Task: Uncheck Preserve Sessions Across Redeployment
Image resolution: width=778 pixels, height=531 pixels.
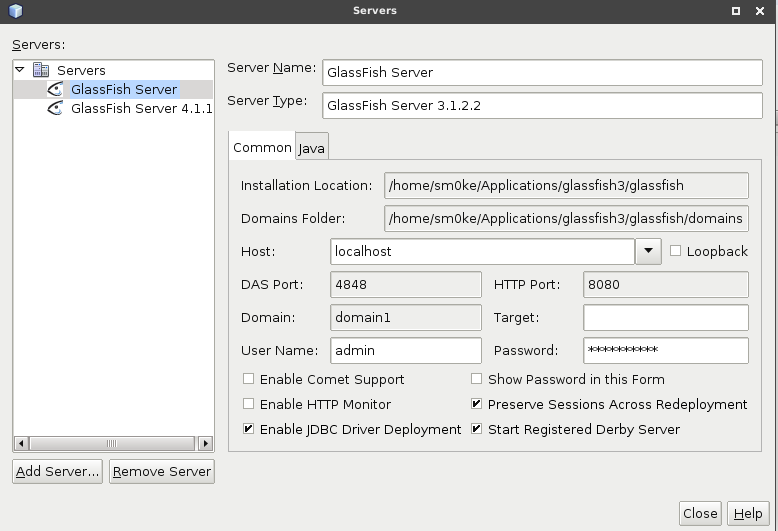Action: 476,404
